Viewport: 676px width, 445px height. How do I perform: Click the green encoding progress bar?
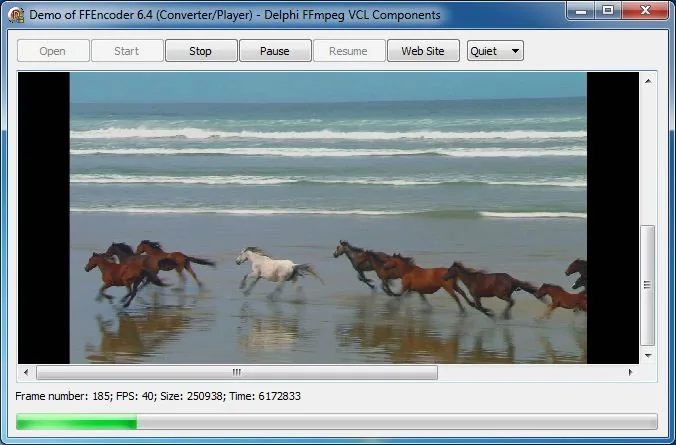pyautogui.click(x=337, y=422)
